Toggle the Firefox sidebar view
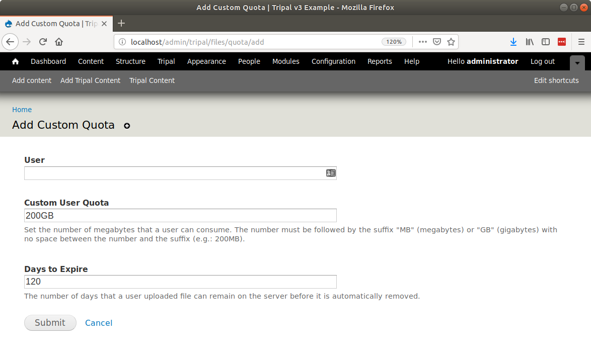This screenshot has height=364, width=591. (546, 42)
